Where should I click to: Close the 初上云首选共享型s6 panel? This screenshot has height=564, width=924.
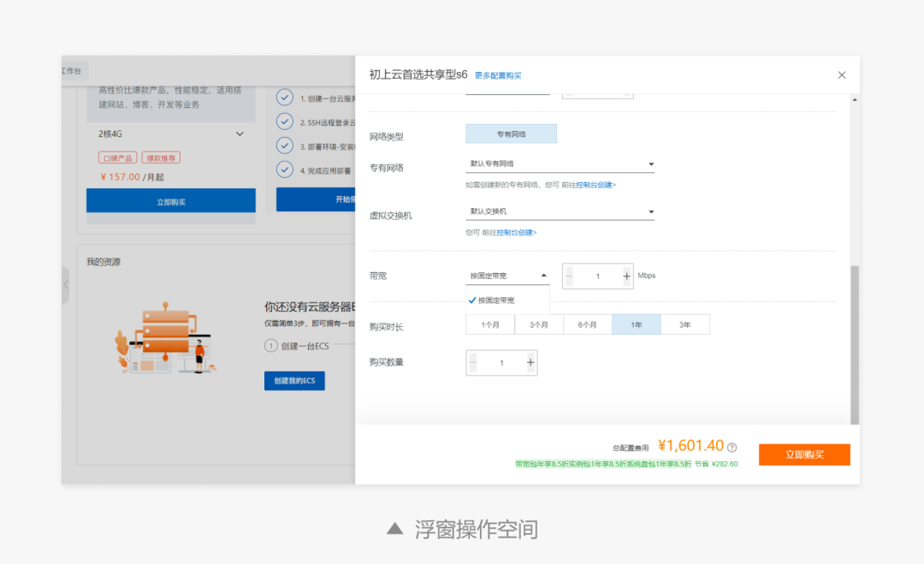(842, 74)
